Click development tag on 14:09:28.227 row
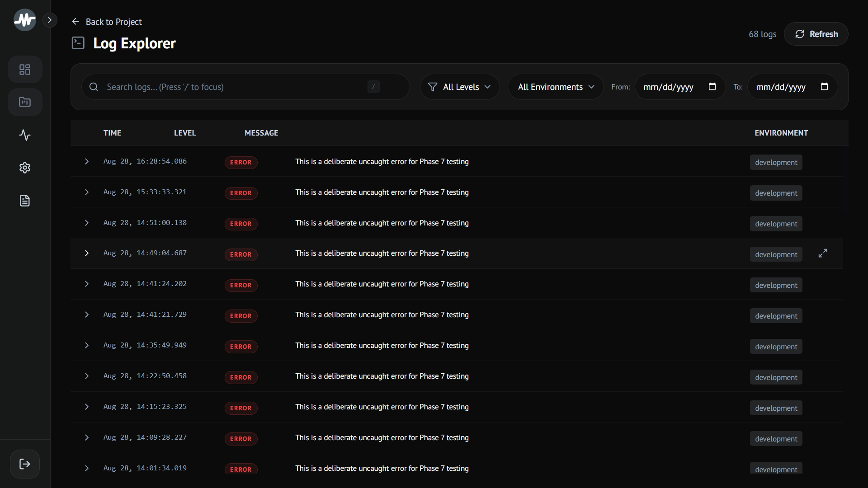Viewport: 868px width, 488px height. [x=776, y=439]
